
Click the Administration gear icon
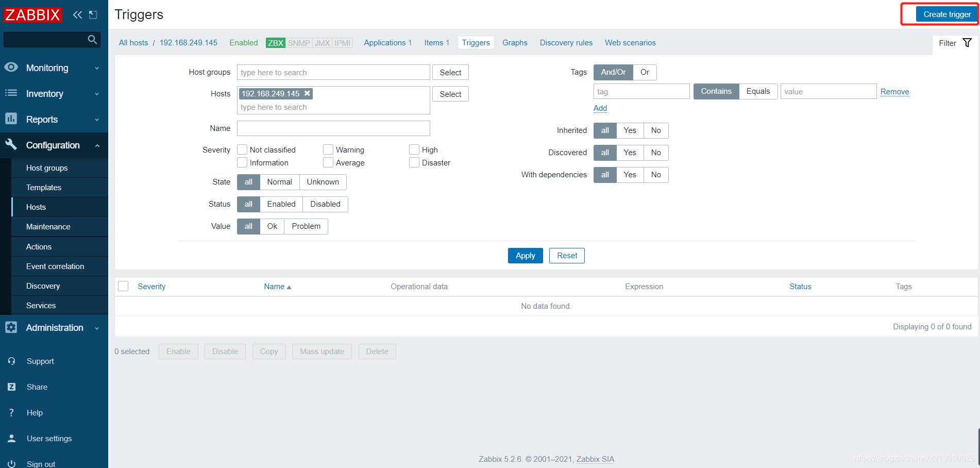pyautogui.click(x=11, y=327)
